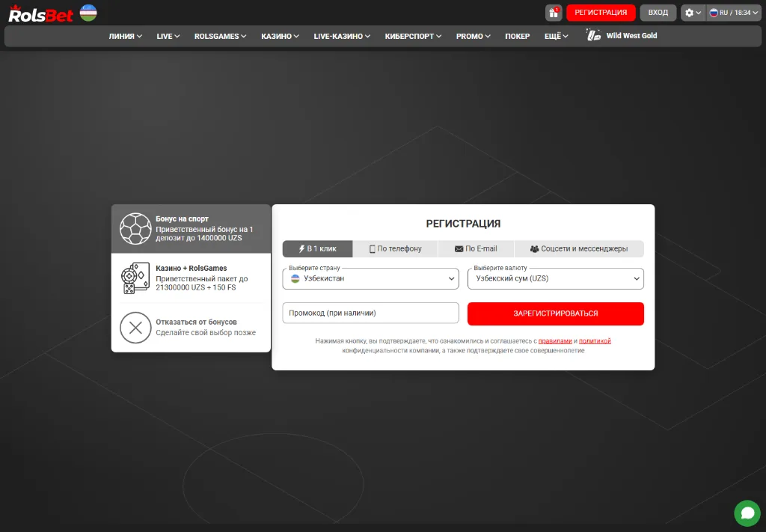766x532 pixels.
Task: Open the gift bonus icon in header
Action: click(554, 13)
